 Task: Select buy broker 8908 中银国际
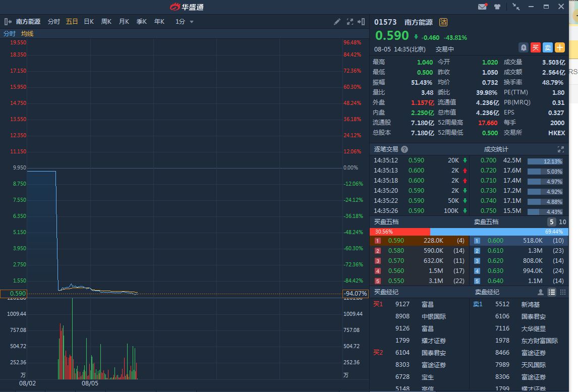coord(420,316)
